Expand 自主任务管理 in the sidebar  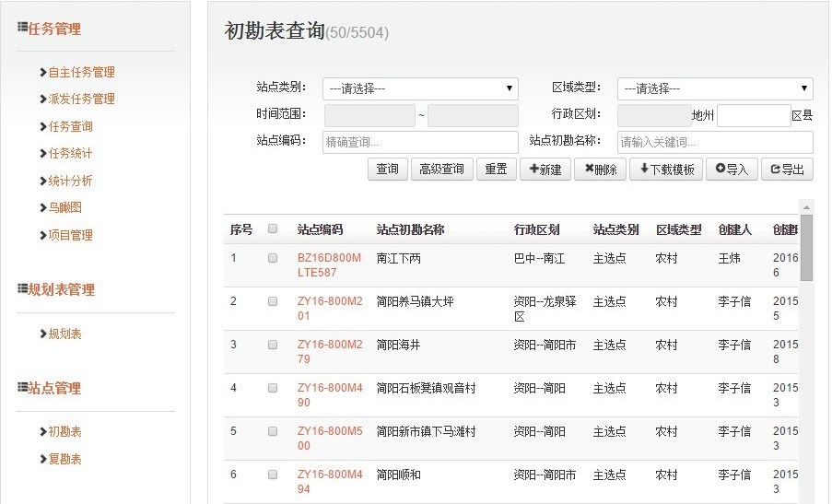[x=80, y=72]
